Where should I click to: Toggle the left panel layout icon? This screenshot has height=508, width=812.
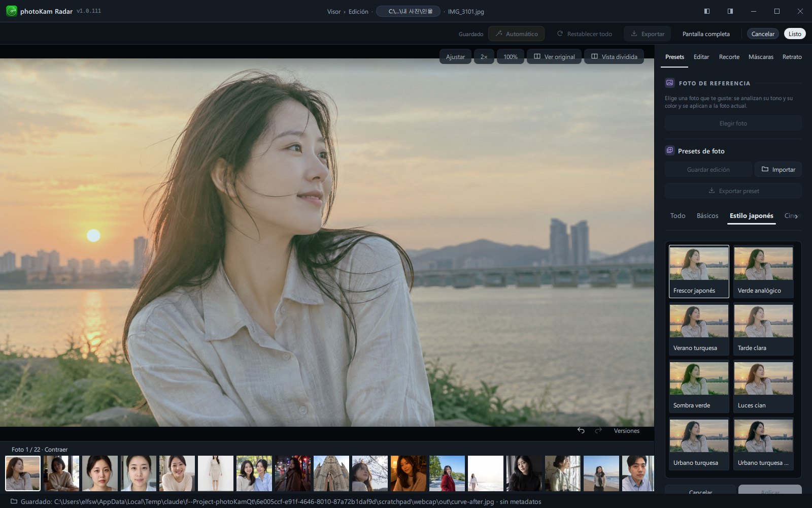[707, 11]
